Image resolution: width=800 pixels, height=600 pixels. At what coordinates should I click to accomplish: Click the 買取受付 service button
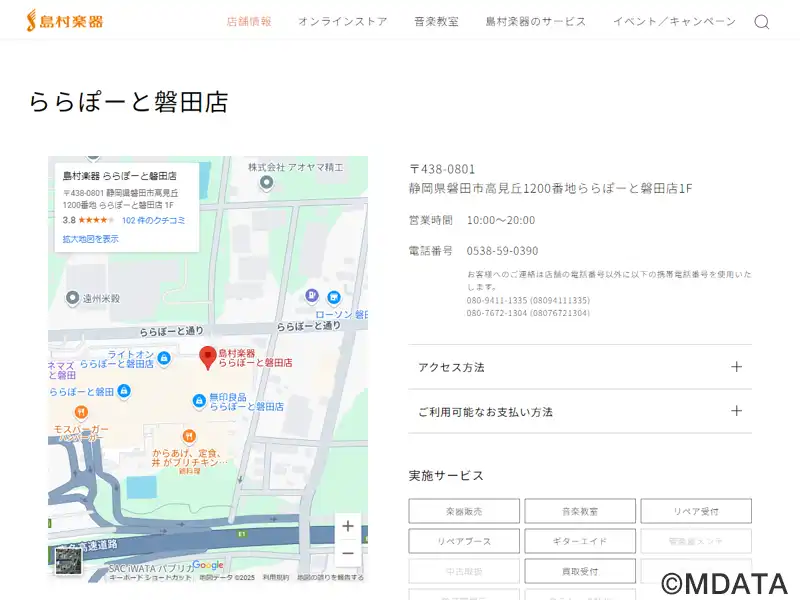580,571
